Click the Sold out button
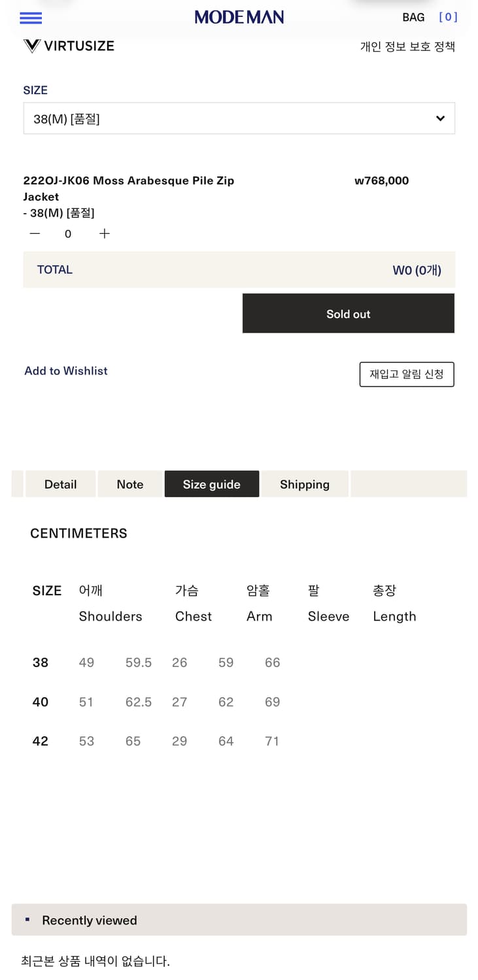The height and width of the screenshot is (980, 478). click(x=348, y=314)
